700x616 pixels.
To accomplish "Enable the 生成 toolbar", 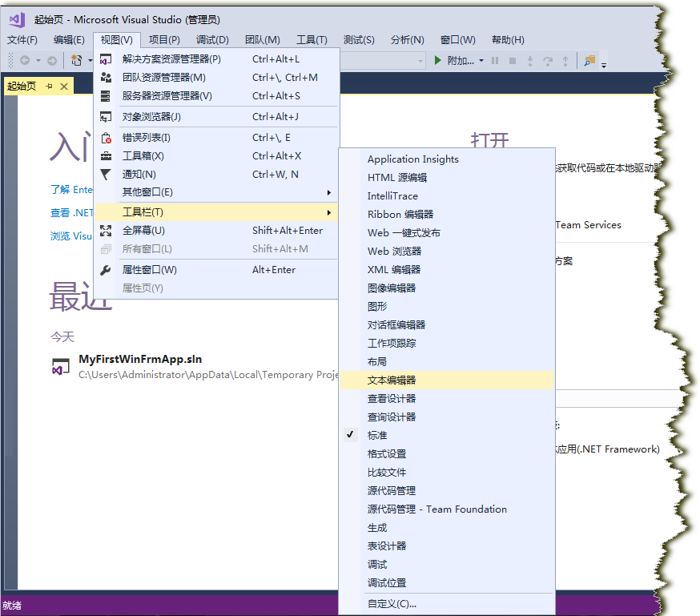I will (446, 528).
